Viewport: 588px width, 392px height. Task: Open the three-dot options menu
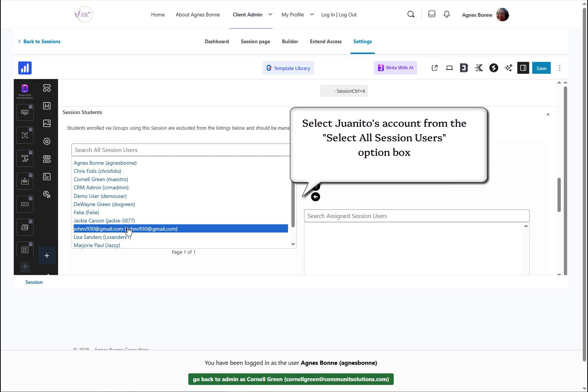click(560, 68)
